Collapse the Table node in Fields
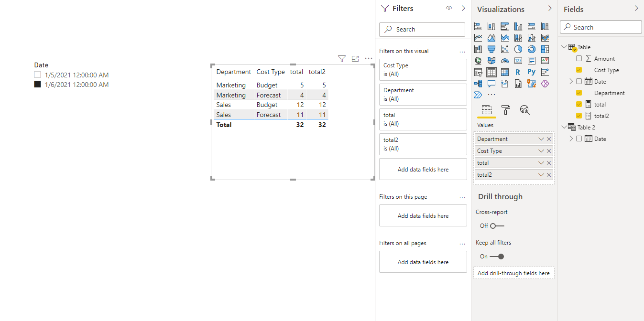 point(564,47)
